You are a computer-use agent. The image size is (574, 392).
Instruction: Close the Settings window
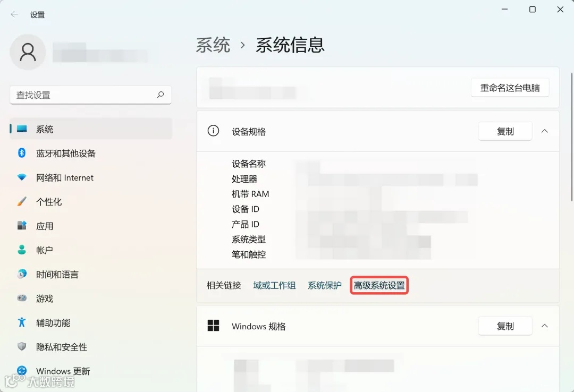(x=560, y=9)
